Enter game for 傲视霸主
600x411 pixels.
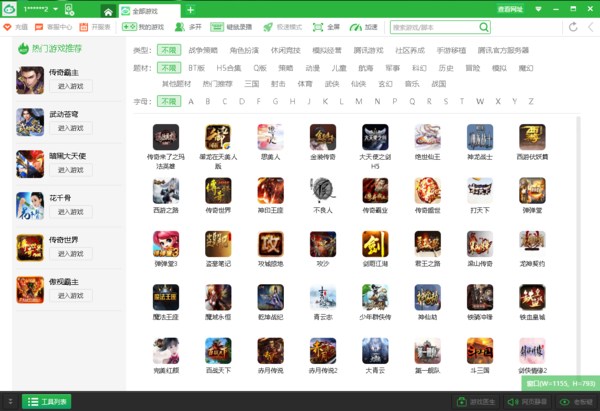(x=71, y=296)
